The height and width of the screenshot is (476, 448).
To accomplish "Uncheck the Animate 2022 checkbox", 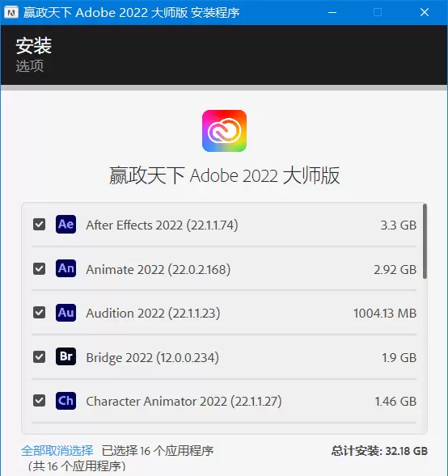I will coord(39,268).
